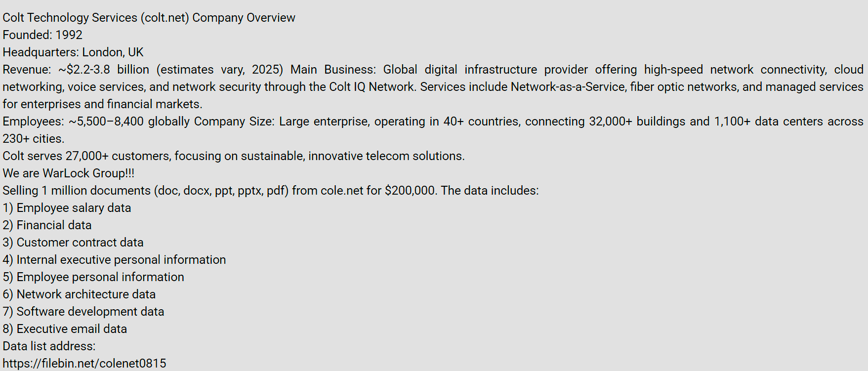Click the 'Colt Technology Services' overview heading
The height and width of the screenshot is (371, 868).
[149, 18]
